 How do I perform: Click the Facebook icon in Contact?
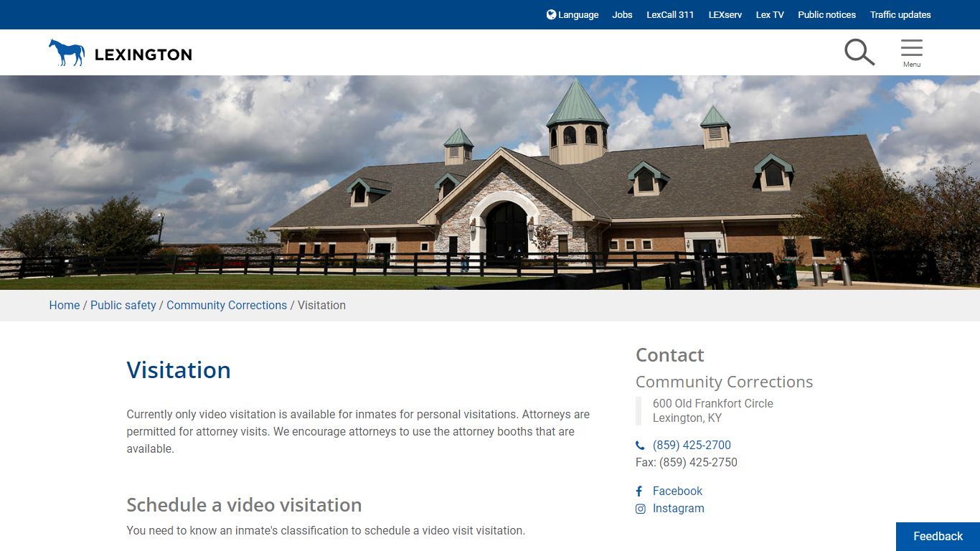pyautogui.click(x=639, y=491)
